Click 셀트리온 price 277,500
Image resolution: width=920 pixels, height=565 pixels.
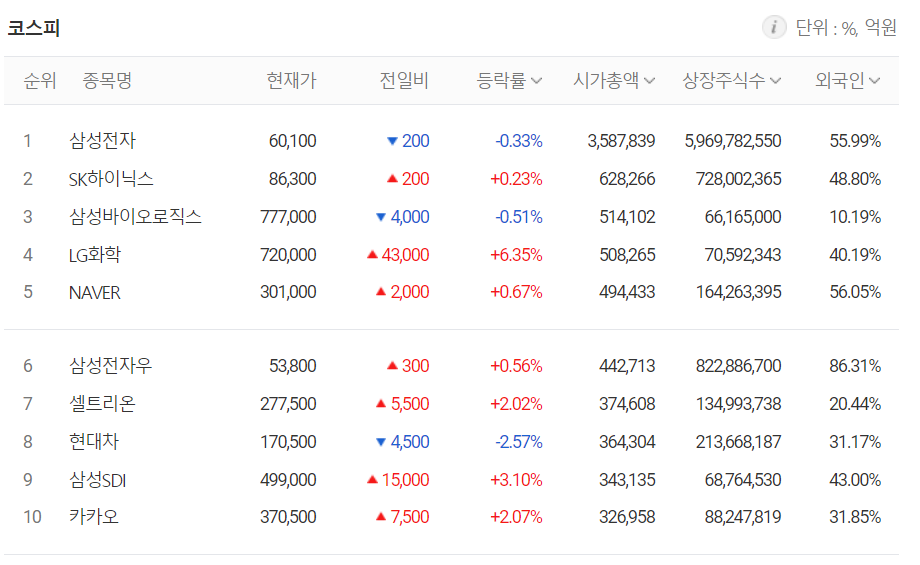click(x=288, y=404)
